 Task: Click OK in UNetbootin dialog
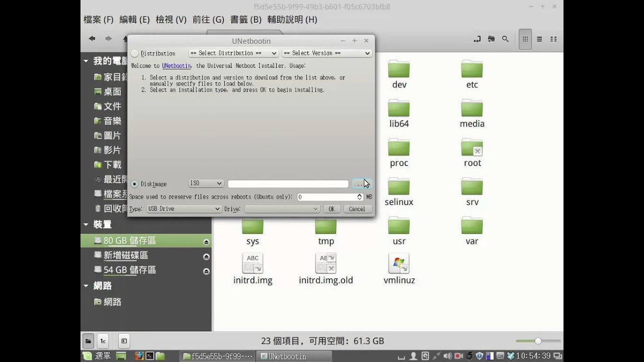click(x=331, y=209)
